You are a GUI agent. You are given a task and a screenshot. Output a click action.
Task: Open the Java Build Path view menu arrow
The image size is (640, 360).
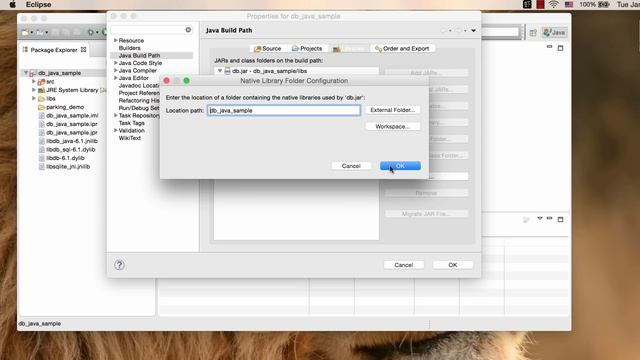[x=473, y=31]
